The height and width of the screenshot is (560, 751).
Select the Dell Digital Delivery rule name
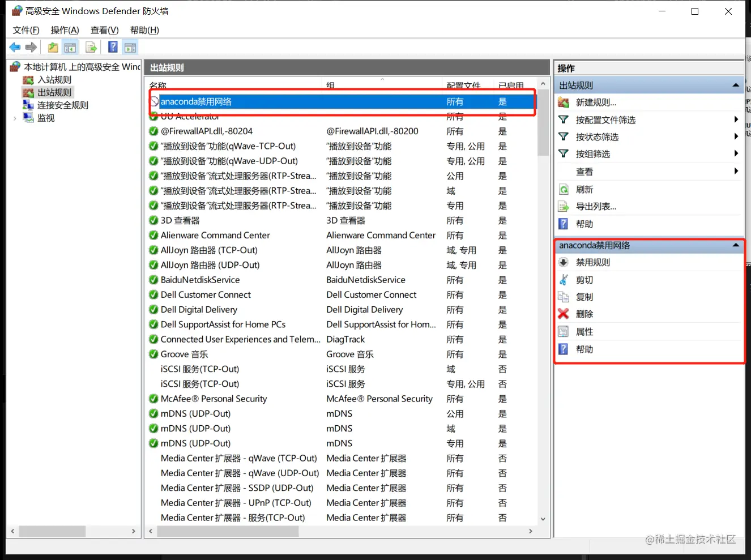click(199, 309)
